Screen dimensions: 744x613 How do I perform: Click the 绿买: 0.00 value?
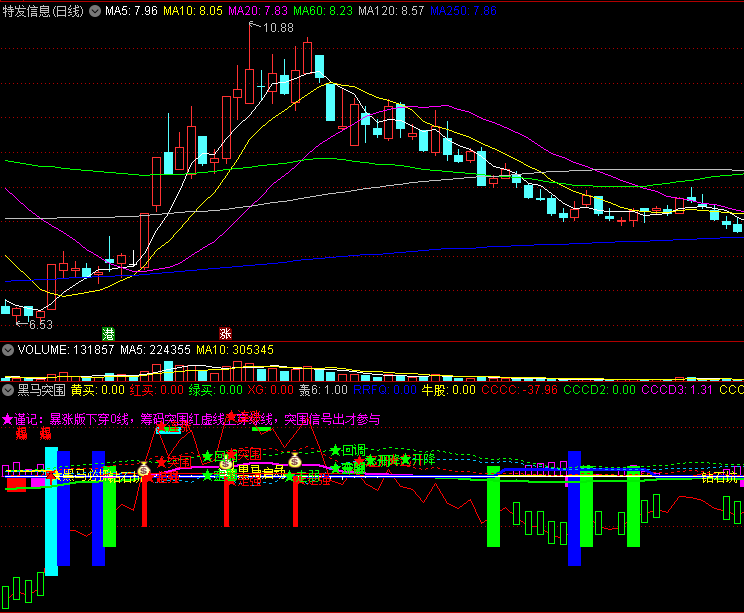click(215, 390)
